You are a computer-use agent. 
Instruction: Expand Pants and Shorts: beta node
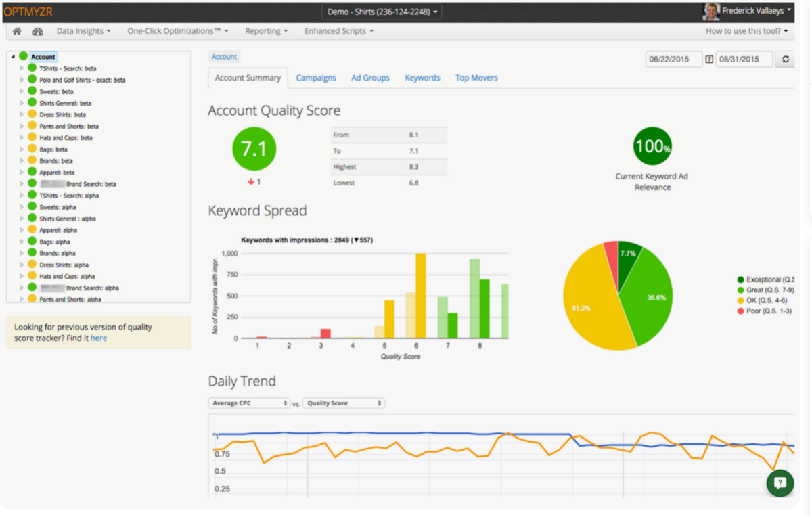pos(22,126)
